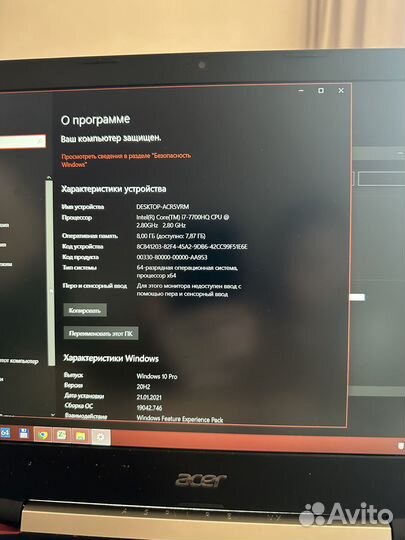Open the green app icon next to Chrome
This screenshot has height=540, width=405.
tap(62, 436)
